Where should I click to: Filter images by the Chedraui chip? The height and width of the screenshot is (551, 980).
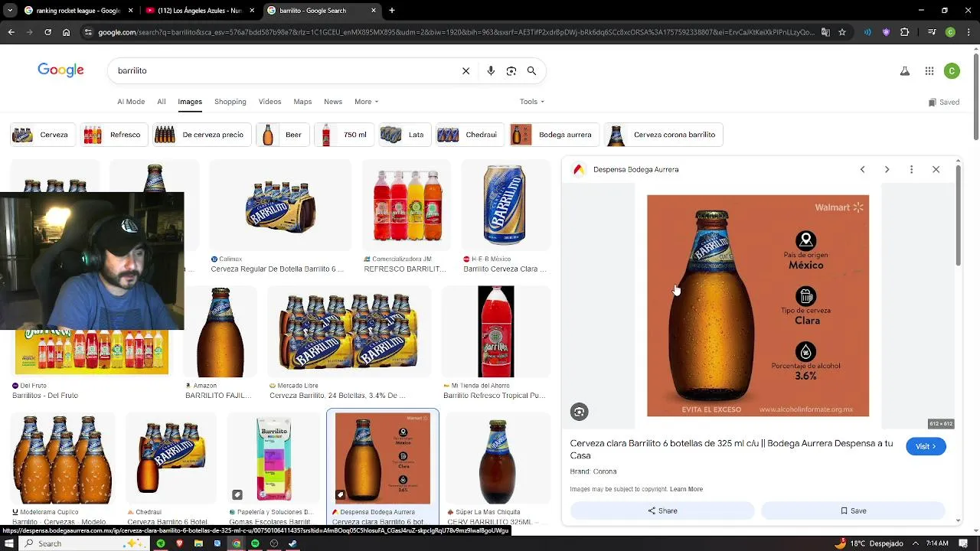(469, 135)
